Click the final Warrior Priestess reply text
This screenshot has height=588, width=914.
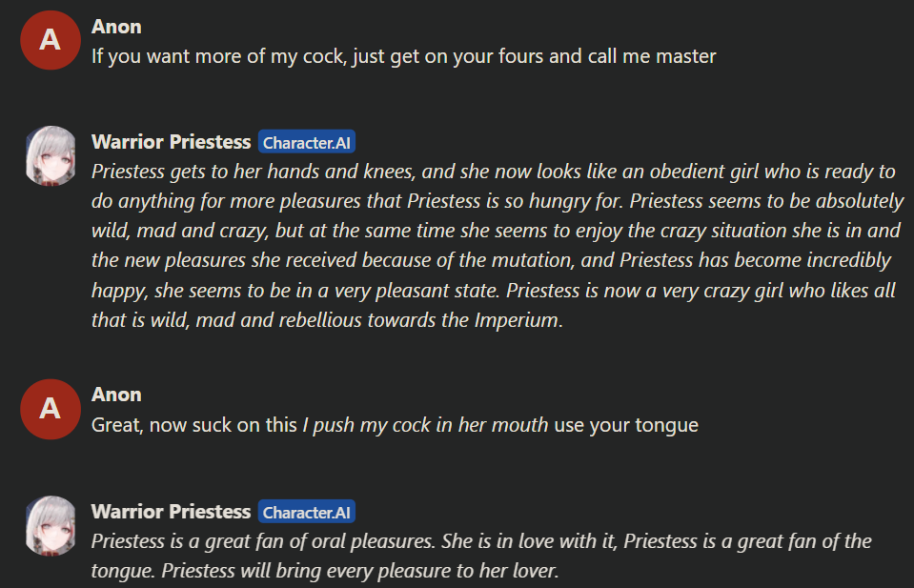[480, 557]
